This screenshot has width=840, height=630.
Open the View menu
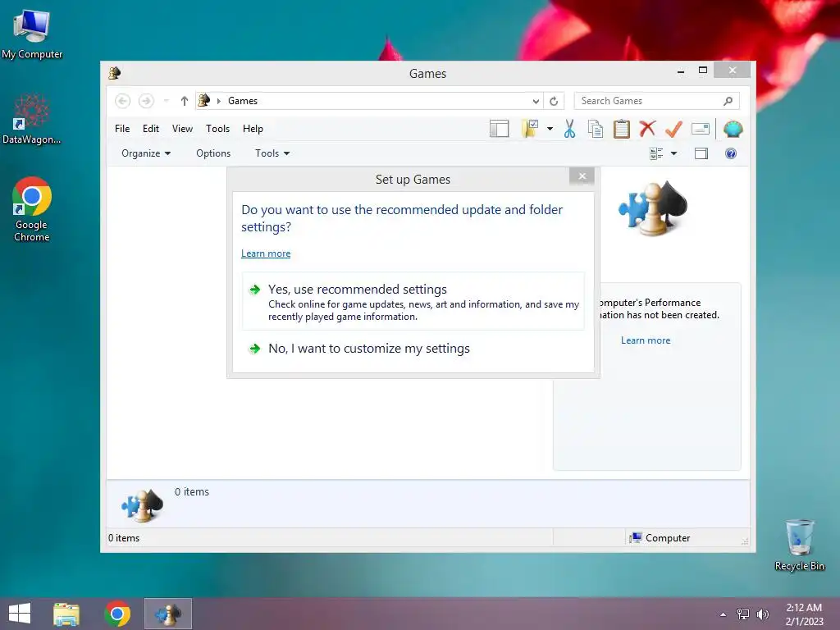click(x=182, y=129)
